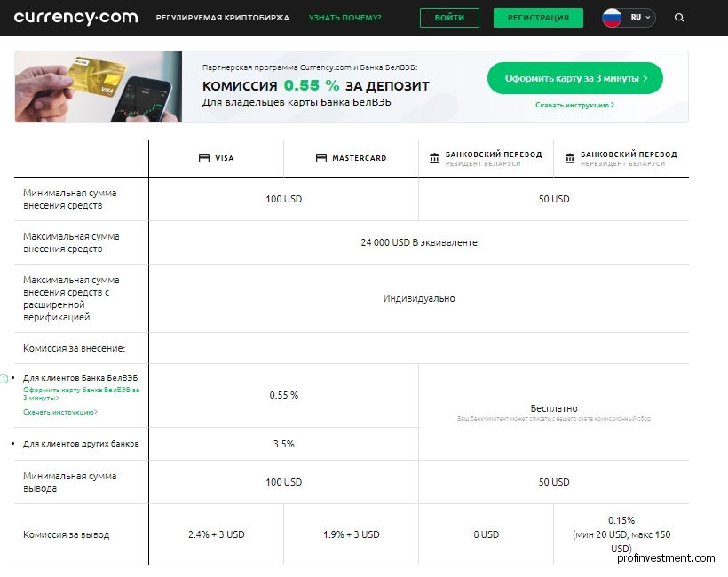Click the Максимальная сумма внесения средств row label

pyautogui.click(x=71, y=242)
